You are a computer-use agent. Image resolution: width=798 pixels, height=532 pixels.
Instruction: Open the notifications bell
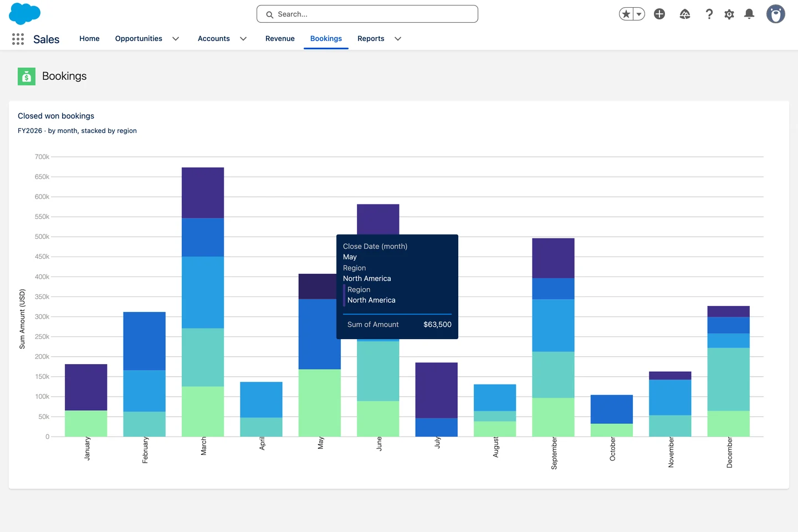pyautogui.click(x=749, y=14)
